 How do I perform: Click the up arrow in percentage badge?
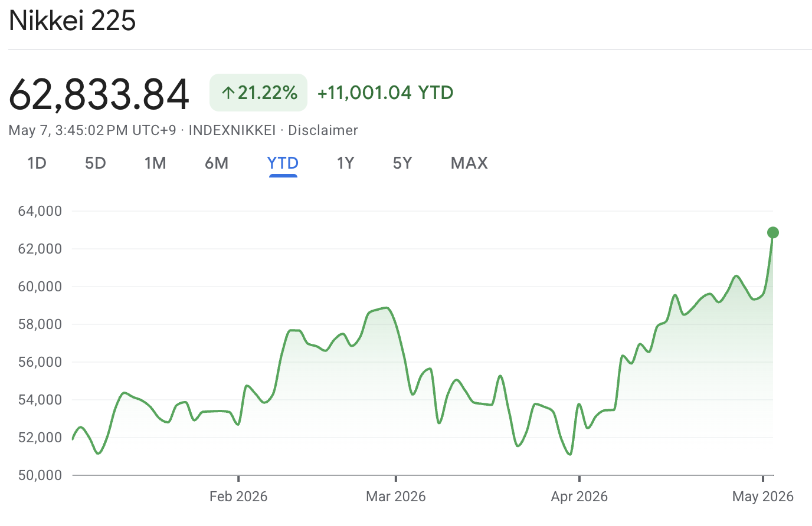click(x=228, y=93)
